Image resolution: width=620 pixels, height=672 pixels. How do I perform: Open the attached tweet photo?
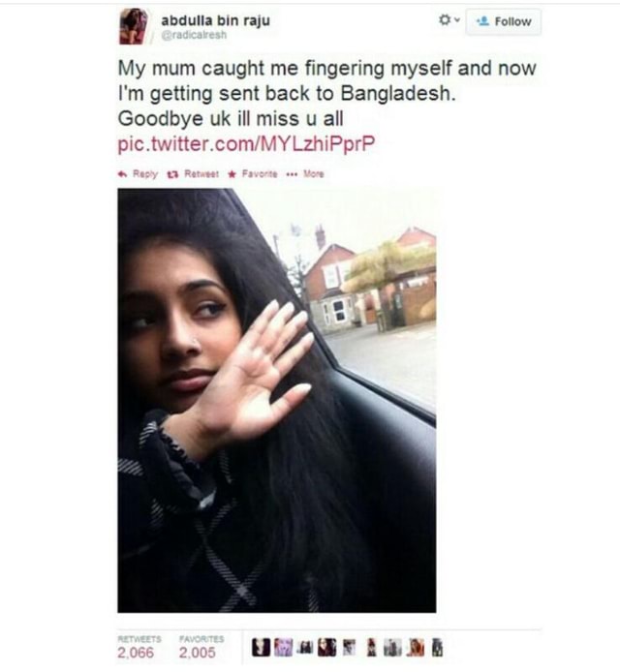tap(277, 400)
